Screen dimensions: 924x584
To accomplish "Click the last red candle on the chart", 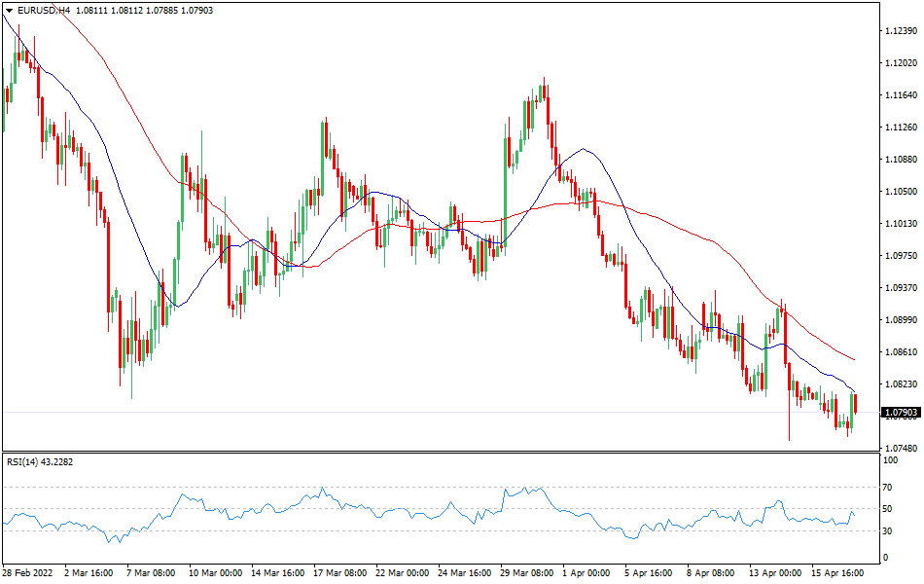I will 855,403.
